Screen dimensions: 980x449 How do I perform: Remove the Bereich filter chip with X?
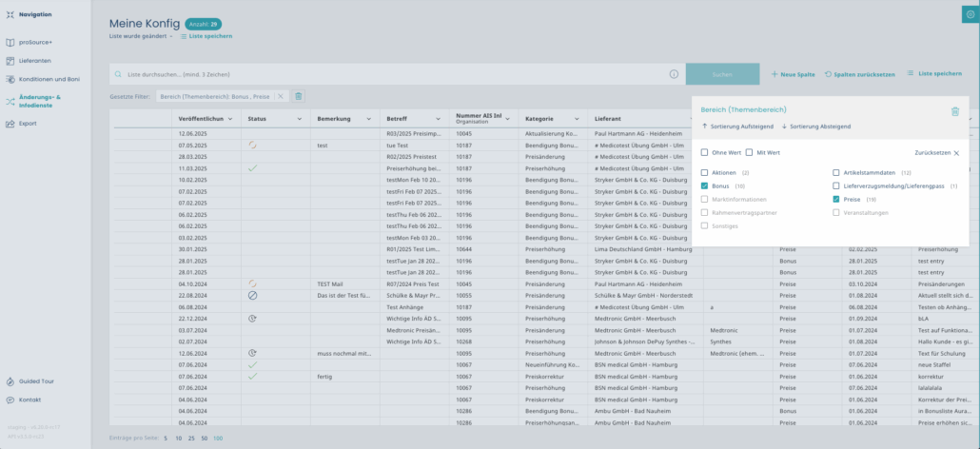point(281,96)
